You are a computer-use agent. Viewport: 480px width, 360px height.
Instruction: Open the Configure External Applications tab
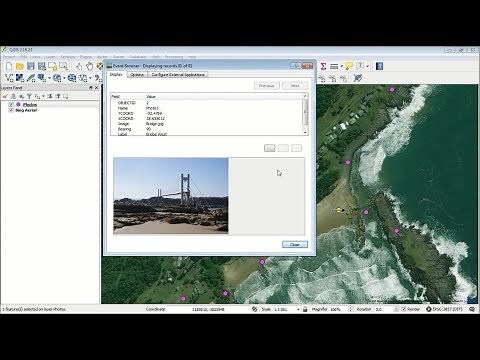coord(178,75)
